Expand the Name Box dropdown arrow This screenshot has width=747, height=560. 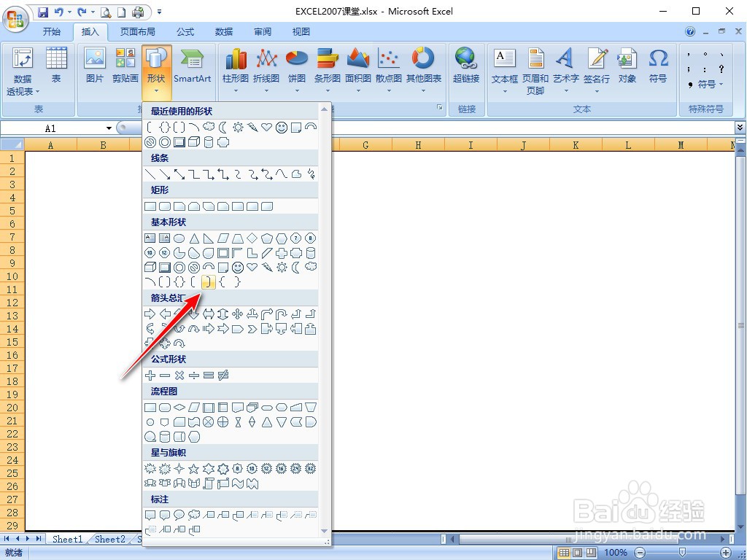point(109,128)
